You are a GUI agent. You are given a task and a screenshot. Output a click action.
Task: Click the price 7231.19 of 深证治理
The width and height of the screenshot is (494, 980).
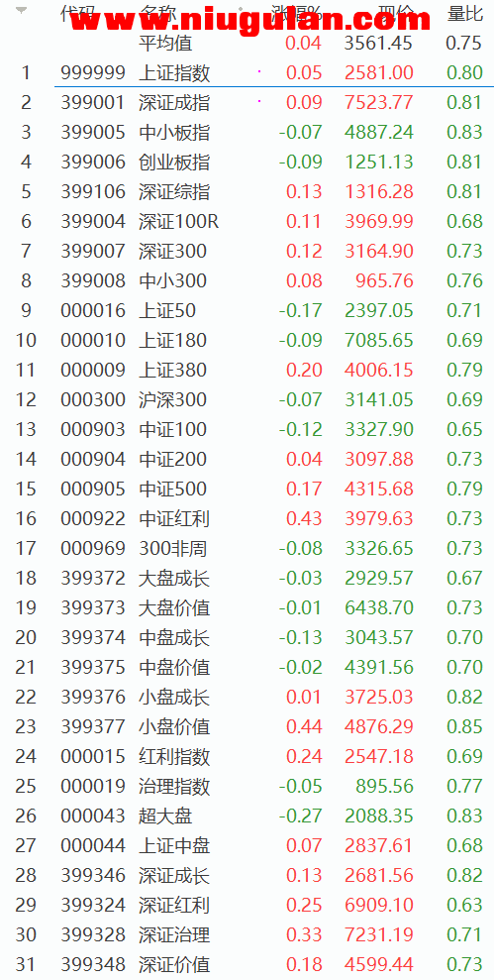click(378, 934)
